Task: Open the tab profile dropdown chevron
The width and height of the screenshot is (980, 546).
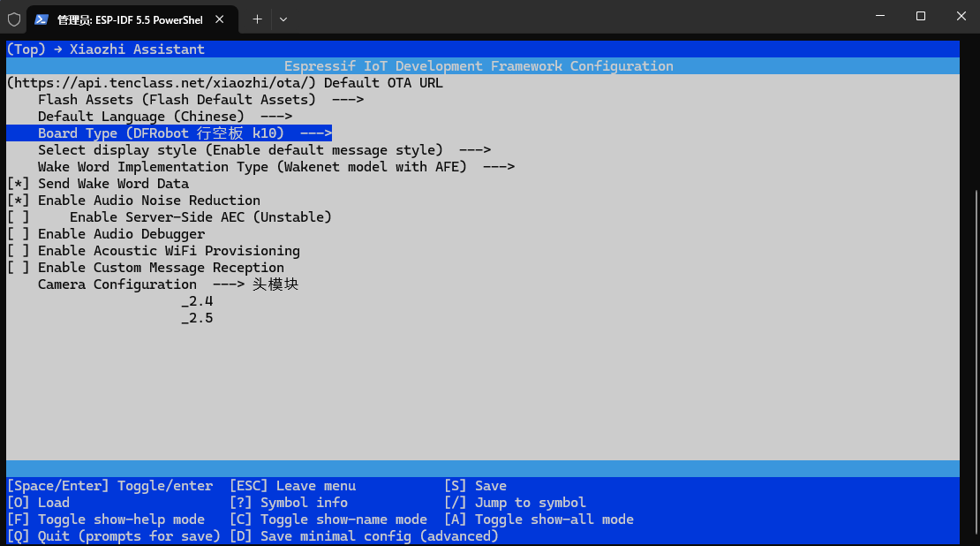Action: [x=283, y=19]
